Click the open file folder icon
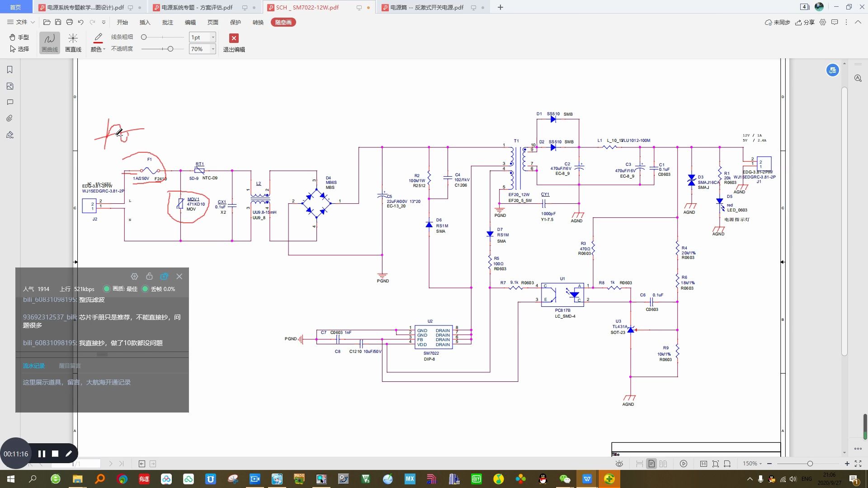This screenshot has width=868, height=488. coord(47,22)
